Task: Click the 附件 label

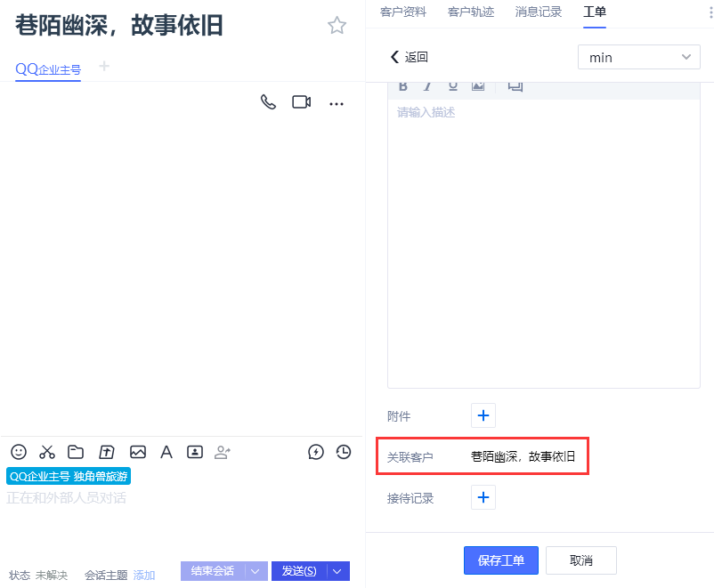Action: (x=399, y=416)
